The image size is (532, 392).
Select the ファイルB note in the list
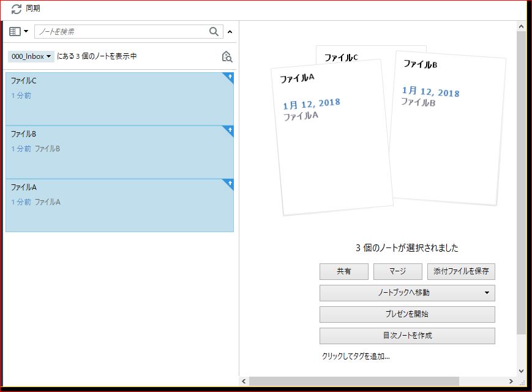[119, 153]
